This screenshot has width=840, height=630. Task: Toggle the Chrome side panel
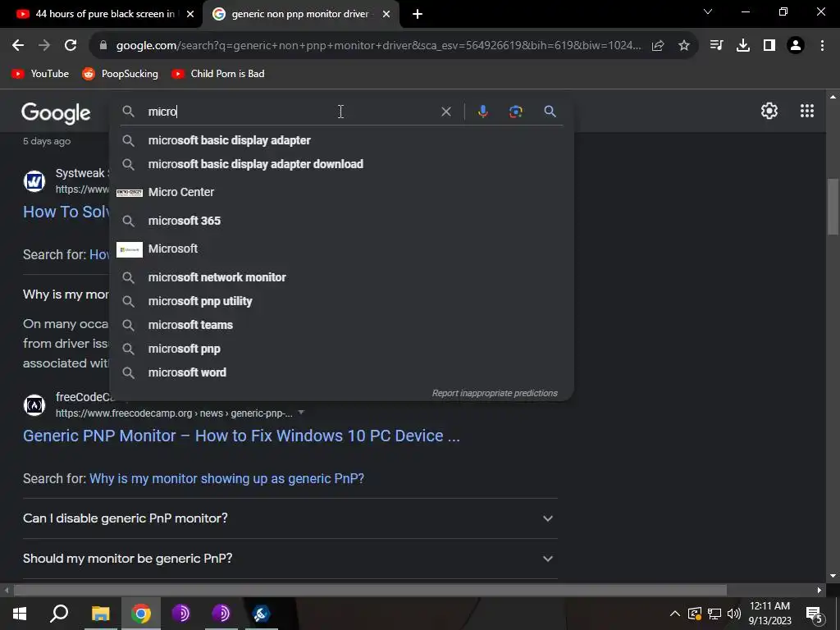[x=769, y=46]
